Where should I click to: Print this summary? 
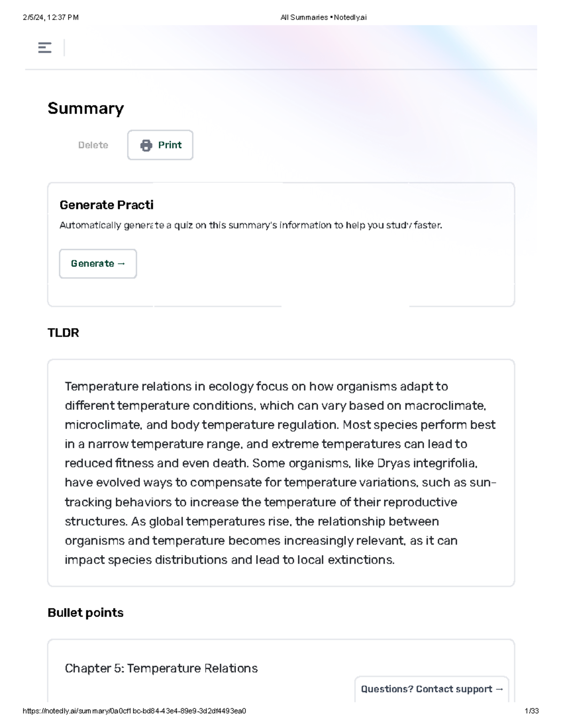point(160,145)
